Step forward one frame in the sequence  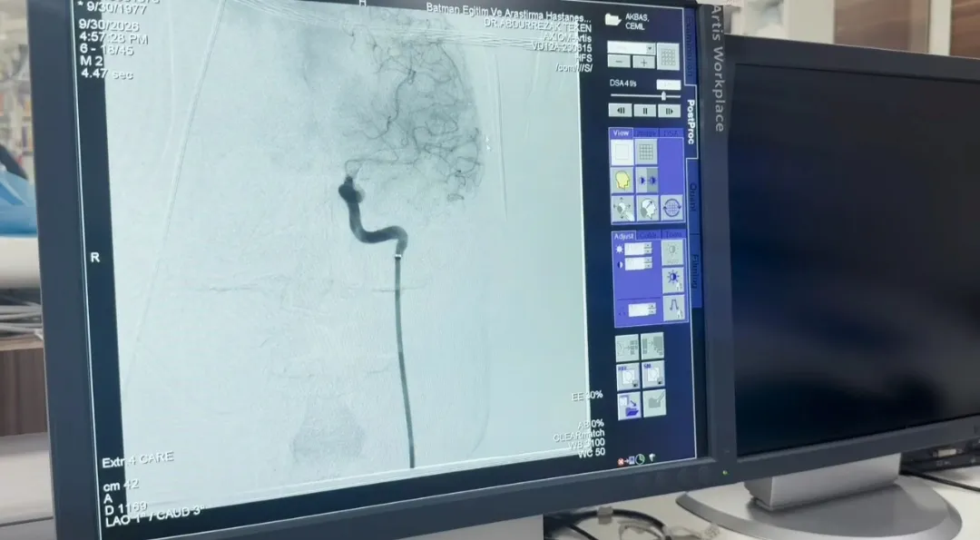pos(669,112)
